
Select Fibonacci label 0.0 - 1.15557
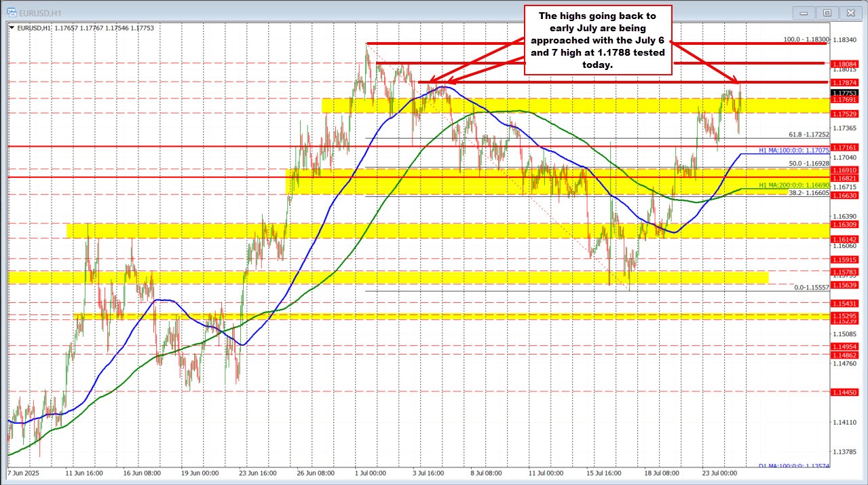pyautogui.click(x=812, y=287)
